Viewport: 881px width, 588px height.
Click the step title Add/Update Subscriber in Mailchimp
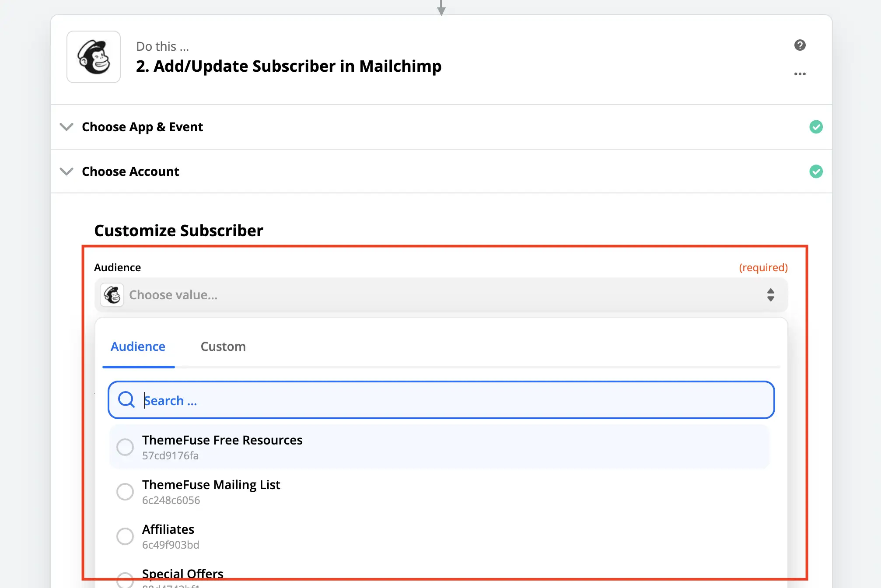(x=289, y=66)
